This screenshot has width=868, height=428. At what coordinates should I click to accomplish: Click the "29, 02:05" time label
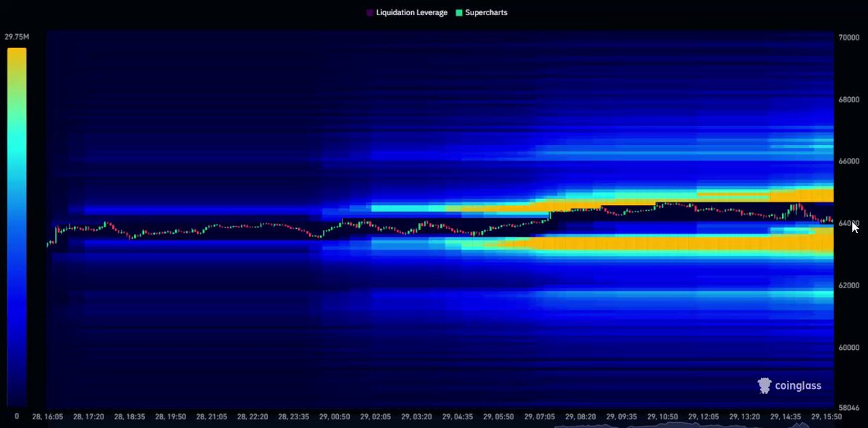pyautogui.click(x=375, y=416)
